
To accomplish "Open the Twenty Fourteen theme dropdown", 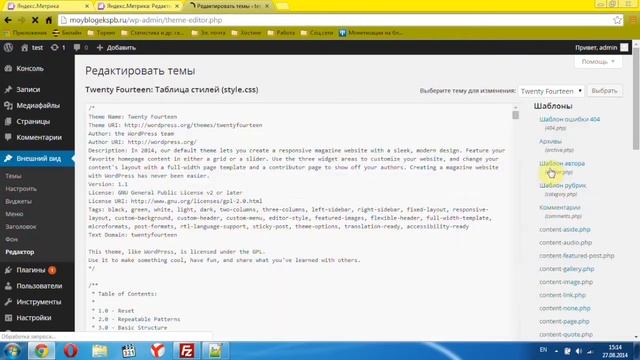I will [x=551, y=91].
